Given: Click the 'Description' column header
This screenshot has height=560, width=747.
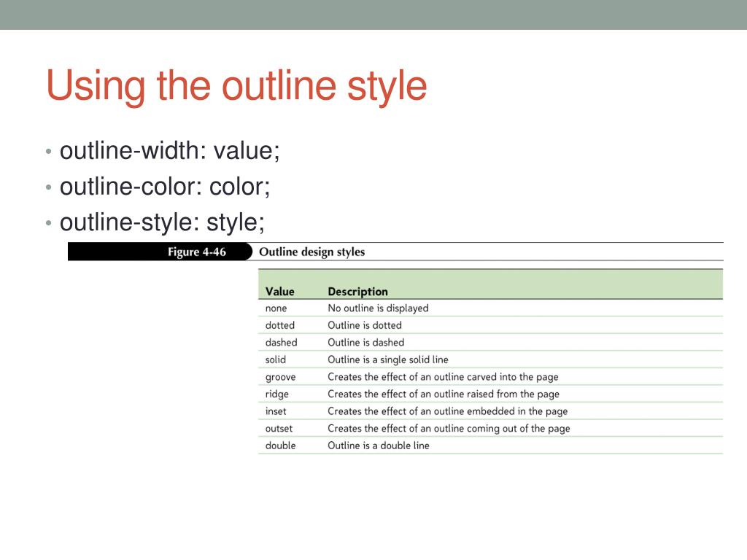Looking at the screenshot, I should pyautogui.click(x=357, y=292).
